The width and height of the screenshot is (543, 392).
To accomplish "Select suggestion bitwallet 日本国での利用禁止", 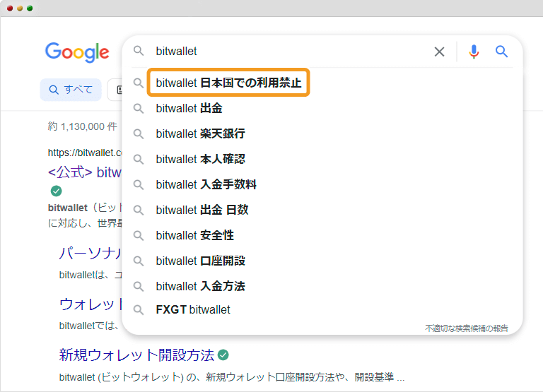I will pos(228,83).
